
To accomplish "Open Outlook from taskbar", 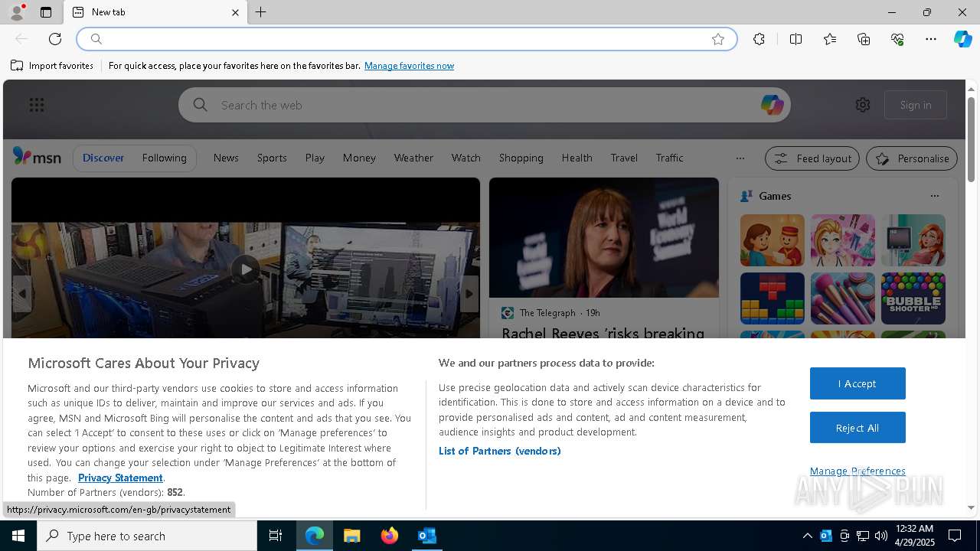I will pos(426,536).
